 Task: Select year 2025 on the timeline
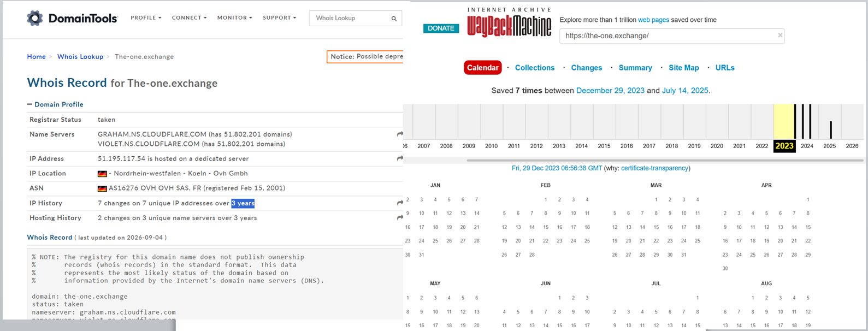click(830, 146)
